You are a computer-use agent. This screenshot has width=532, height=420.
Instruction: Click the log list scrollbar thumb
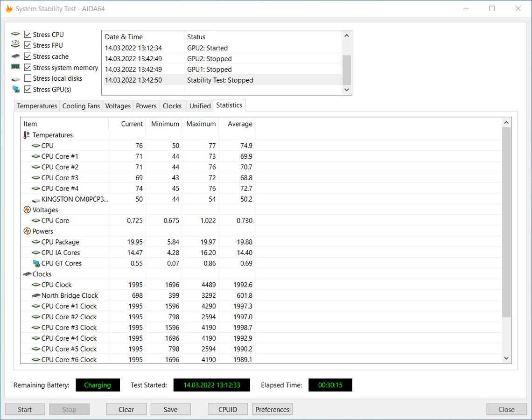pos(346,70)
